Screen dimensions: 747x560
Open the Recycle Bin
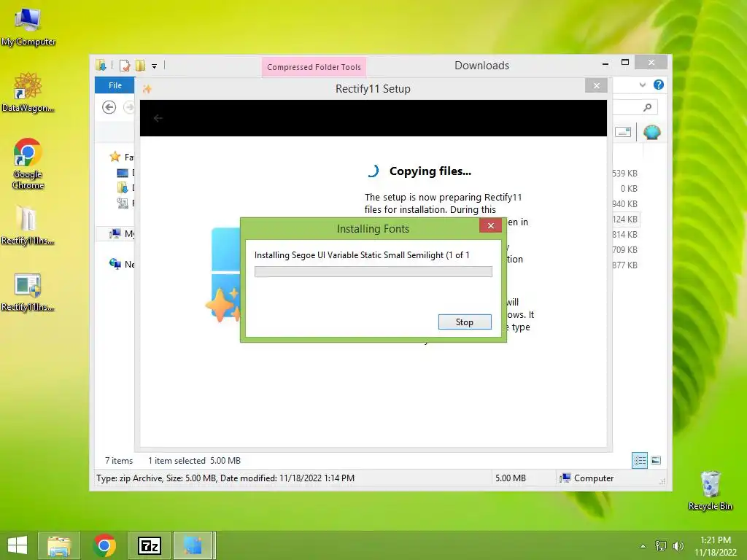(x=710, y=491)
